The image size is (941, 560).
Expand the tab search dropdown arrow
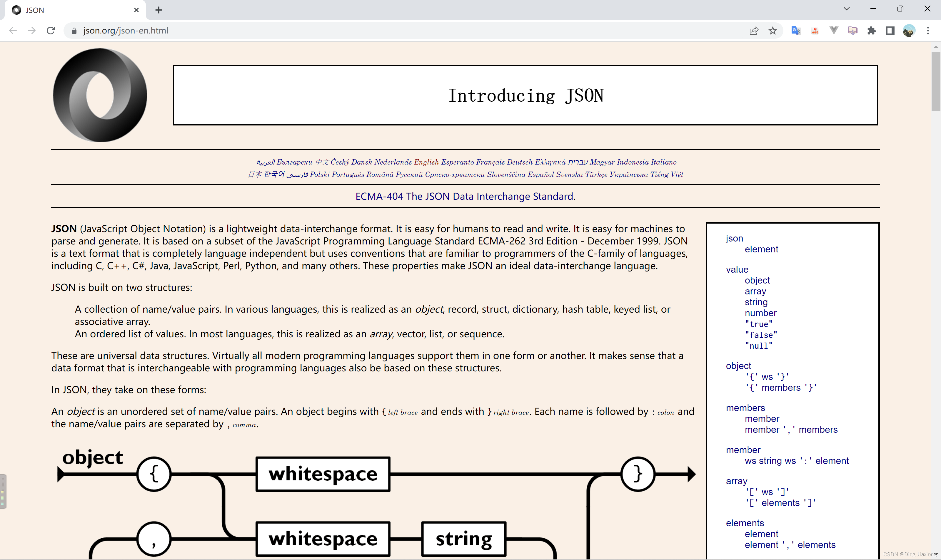point(847,9)
